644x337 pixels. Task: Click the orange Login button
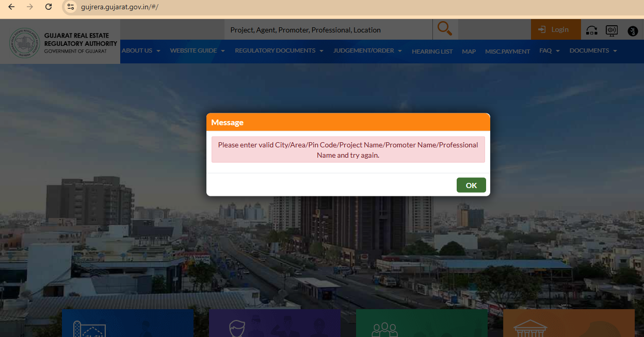556,29
